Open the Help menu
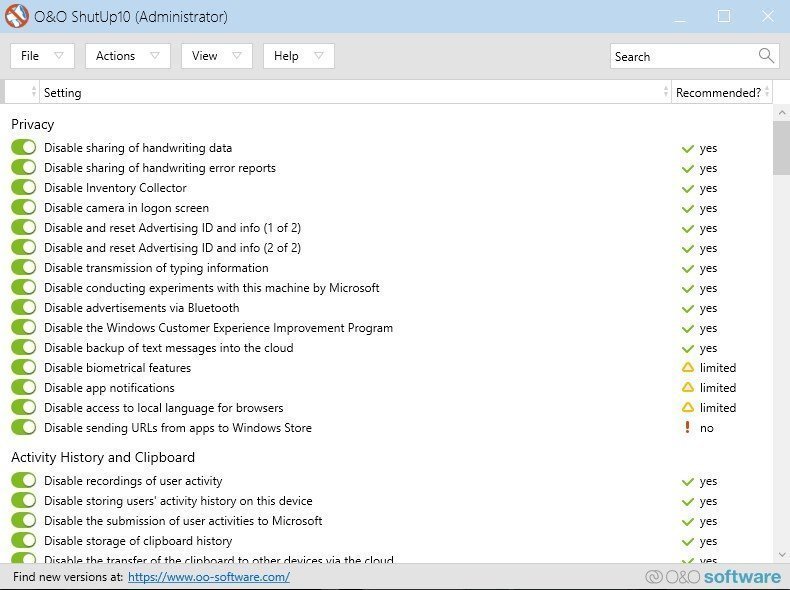 (x=298, y=56)
